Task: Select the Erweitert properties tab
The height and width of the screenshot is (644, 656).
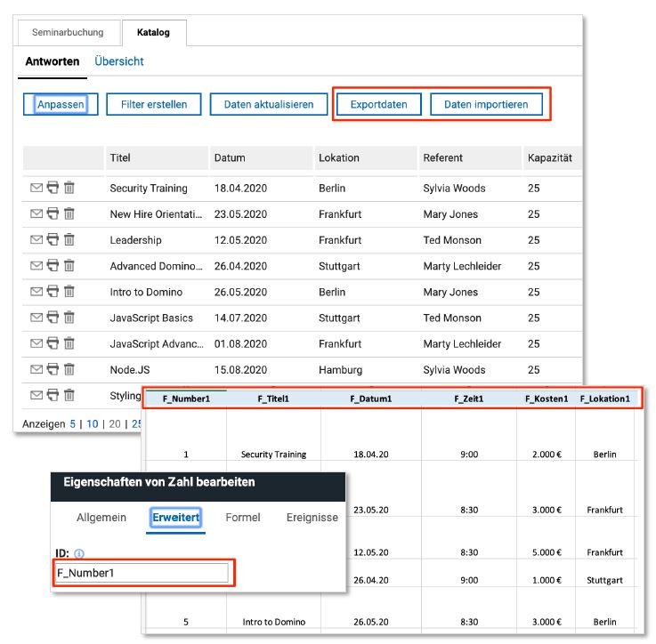Action: pyautogui.click(x=175, y=518)
